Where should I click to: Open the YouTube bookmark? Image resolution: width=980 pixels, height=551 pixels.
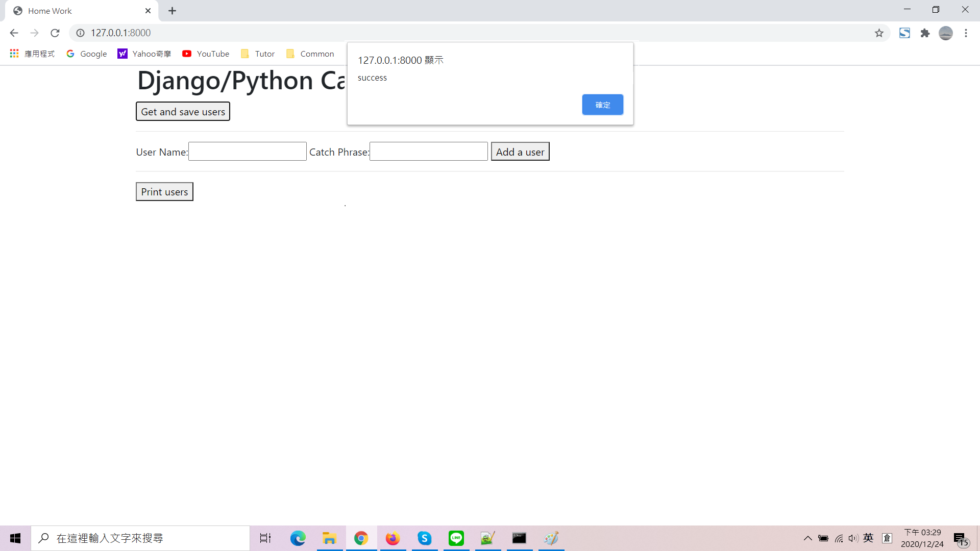[x=206, y=54]
